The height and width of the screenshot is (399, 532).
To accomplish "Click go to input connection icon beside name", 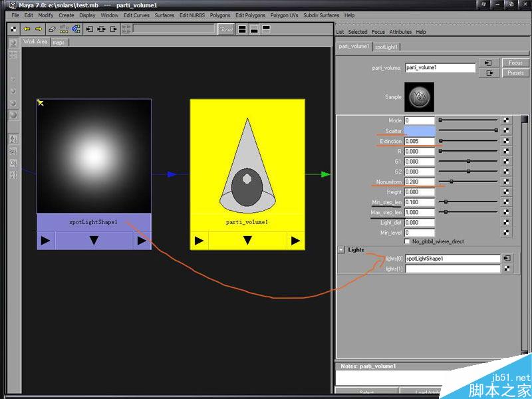I will point(489,63).
